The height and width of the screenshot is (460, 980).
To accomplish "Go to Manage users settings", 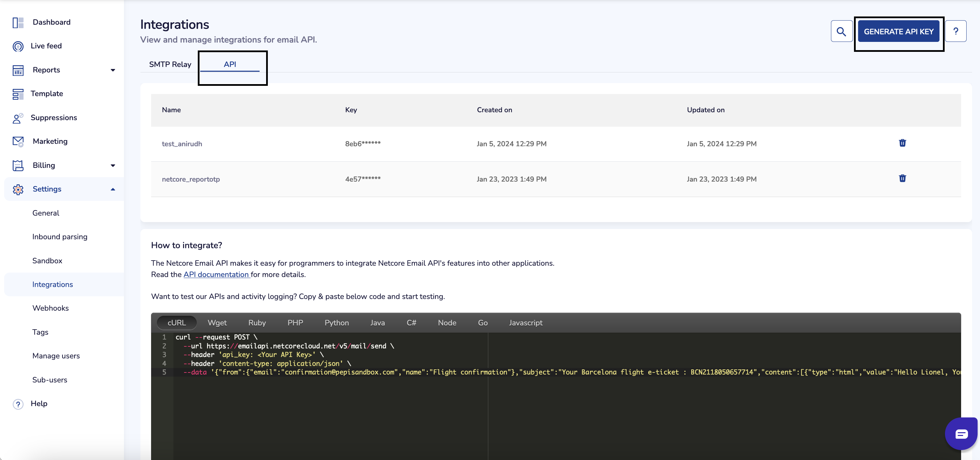I will click(56, 356).
